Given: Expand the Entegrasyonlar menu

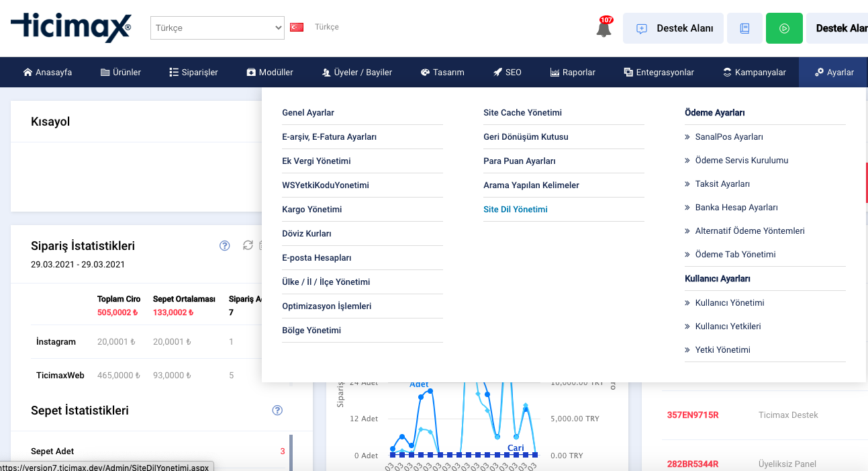Looking at the screenshot, I should (x=659, y=72).
